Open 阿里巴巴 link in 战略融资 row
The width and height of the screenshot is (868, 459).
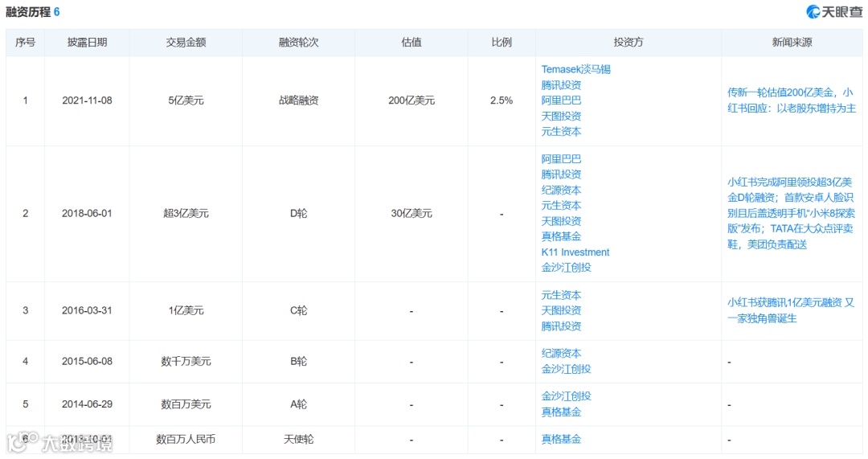click(561, 100)
